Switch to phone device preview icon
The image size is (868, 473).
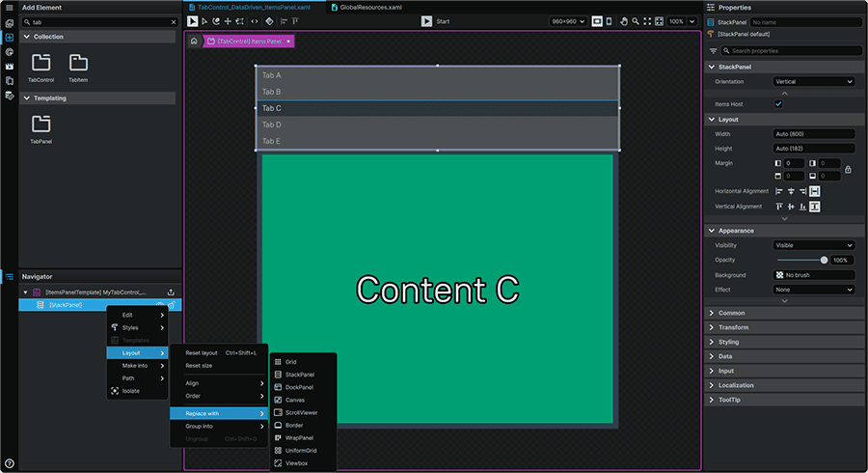click(x=609, y=21)
